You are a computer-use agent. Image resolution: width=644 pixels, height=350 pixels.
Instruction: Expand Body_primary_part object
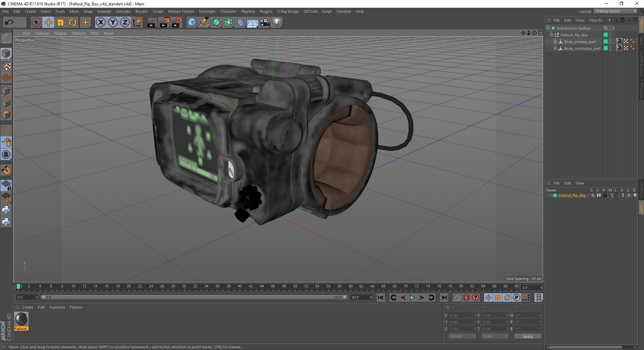pos(555,42)
